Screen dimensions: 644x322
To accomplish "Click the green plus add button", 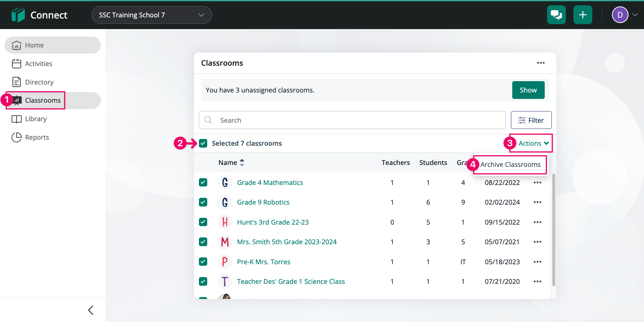I will (x=583, y=15).
